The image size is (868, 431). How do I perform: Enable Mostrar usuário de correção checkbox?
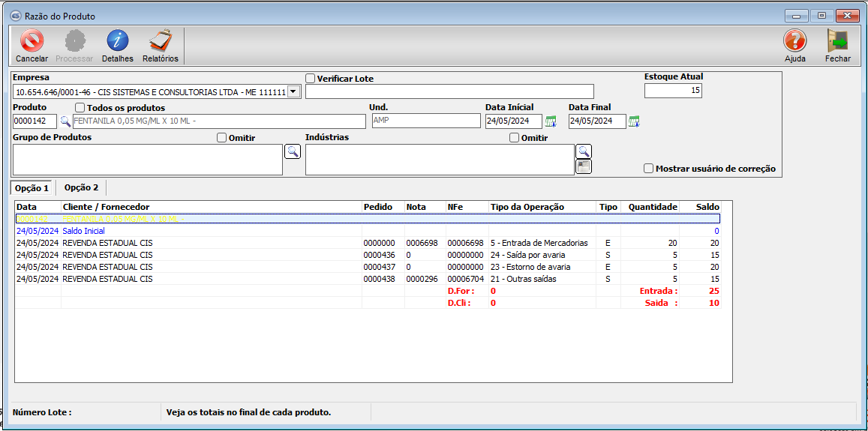pyautogui.click(x=649, y=169)
